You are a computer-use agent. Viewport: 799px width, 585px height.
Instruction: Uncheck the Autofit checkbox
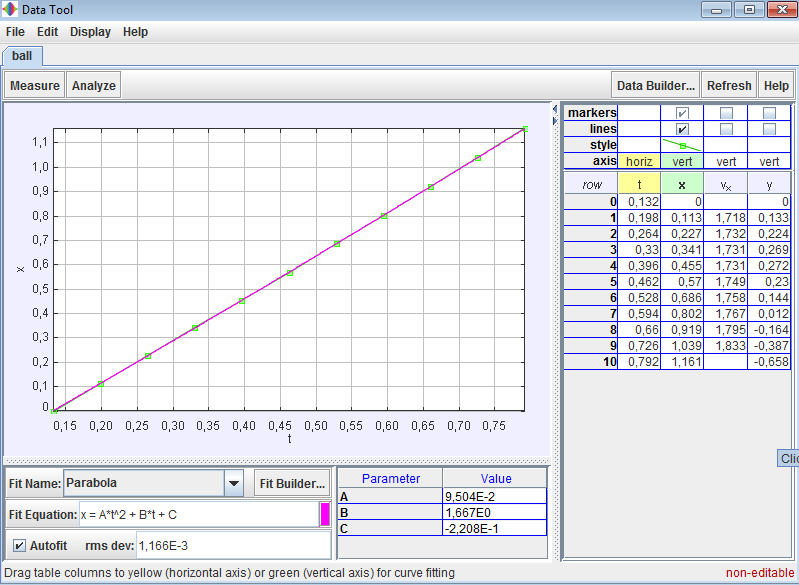19,546
